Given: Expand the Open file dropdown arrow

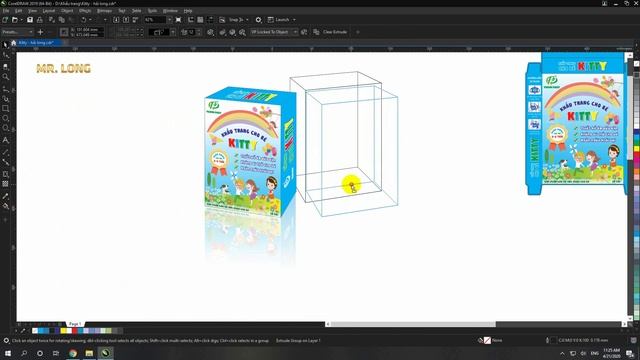Looking at the screenshot, I should point(21,20).
